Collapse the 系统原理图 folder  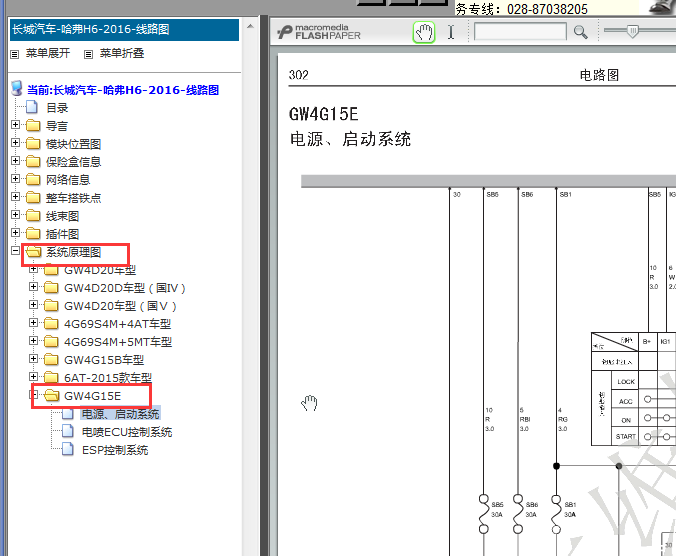[16, 250]
